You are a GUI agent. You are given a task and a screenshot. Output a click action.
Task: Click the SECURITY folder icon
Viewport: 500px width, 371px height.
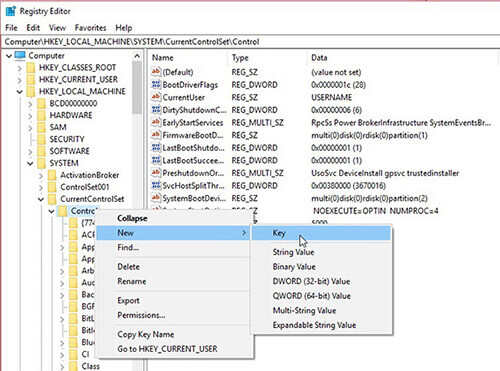pyautogui.click(x=41, y=139)
